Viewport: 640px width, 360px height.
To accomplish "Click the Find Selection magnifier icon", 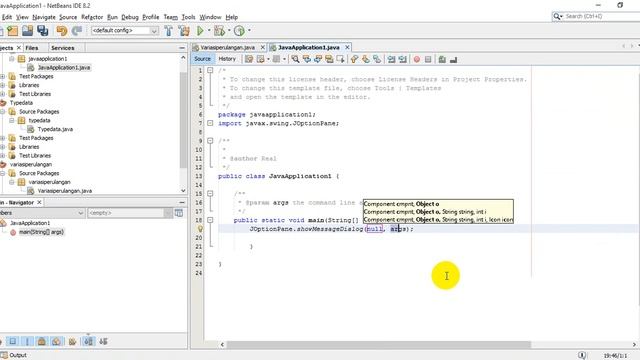I will [296, 60].
